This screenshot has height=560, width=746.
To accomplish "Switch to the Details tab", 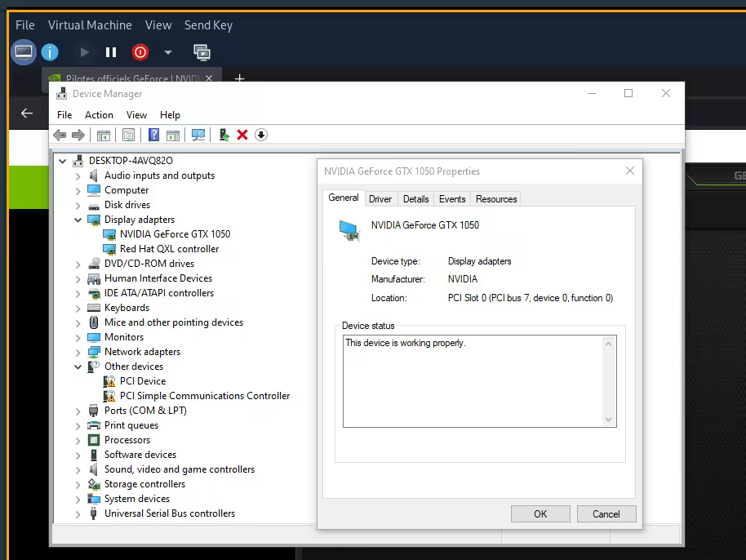I will pos(415,199).
